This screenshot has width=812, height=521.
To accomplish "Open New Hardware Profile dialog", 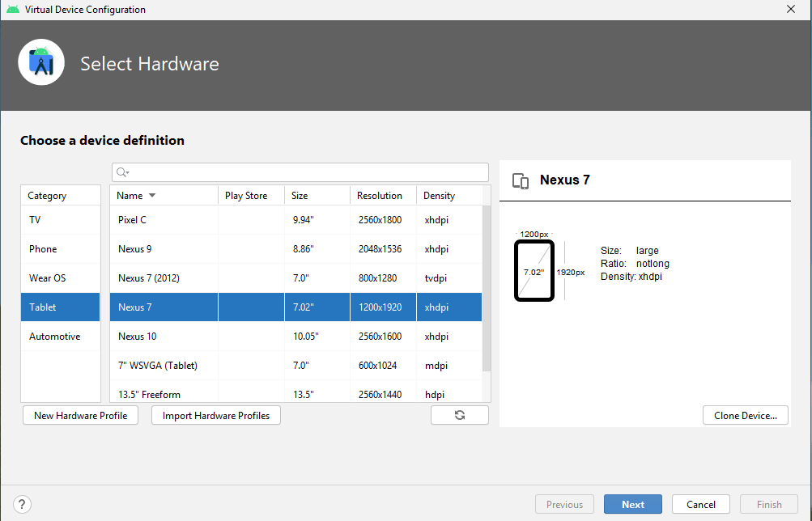I will click(80, 415).
